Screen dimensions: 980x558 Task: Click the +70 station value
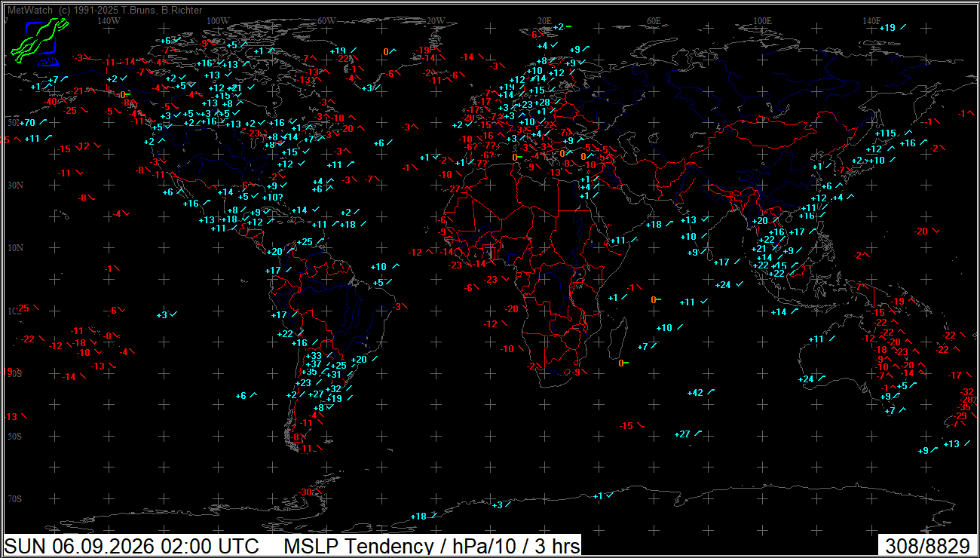click(x=27, y=123)
